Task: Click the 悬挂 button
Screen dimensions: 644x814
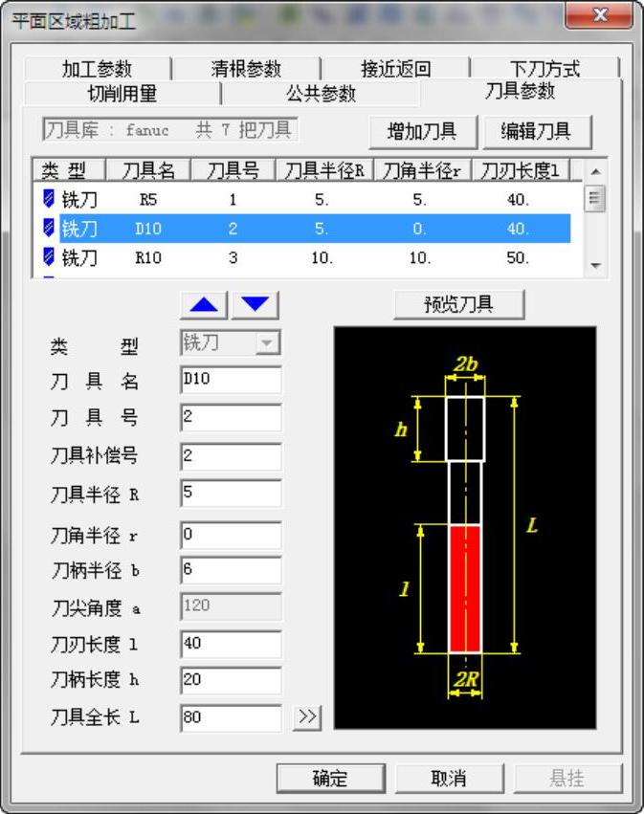Action: coord(567,779)
